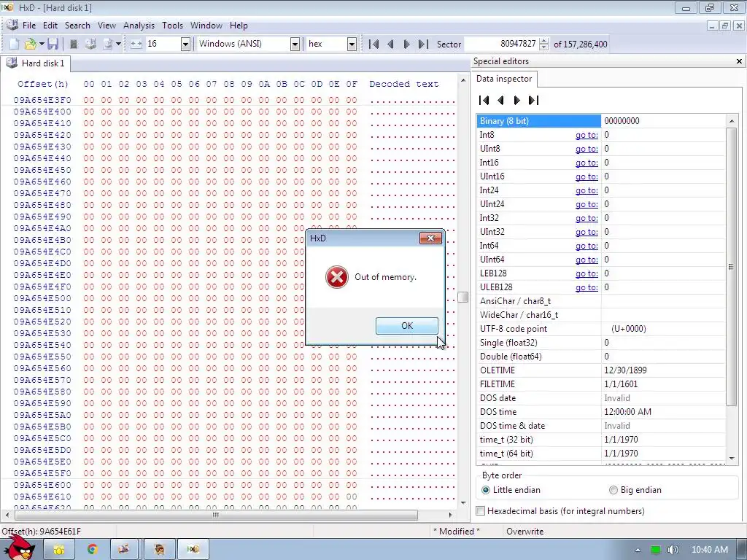Click the hex view horizontal scrollbar thumb
Screen dimensions: 747x560
pos(216,515)
